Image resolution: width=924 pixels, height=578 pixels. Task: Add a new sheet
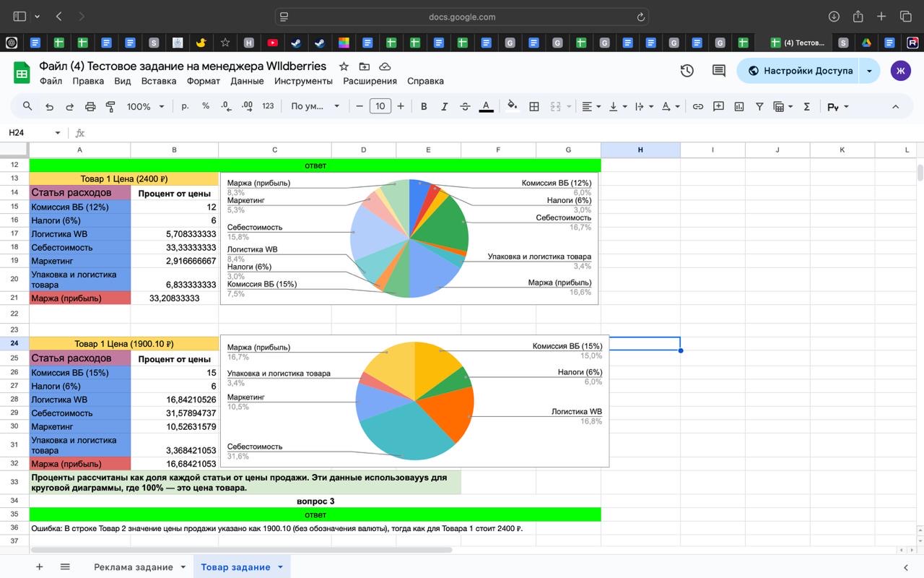(40, 567)
